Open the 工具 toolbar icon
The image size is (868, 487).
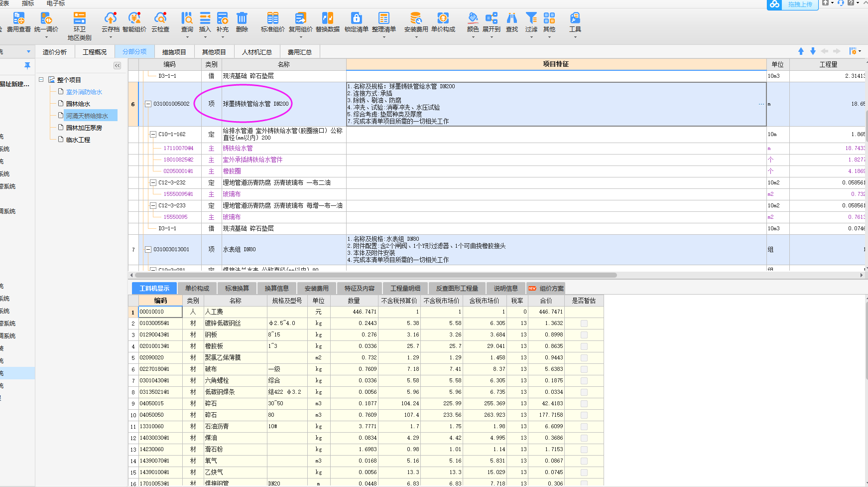coord(575,18)
